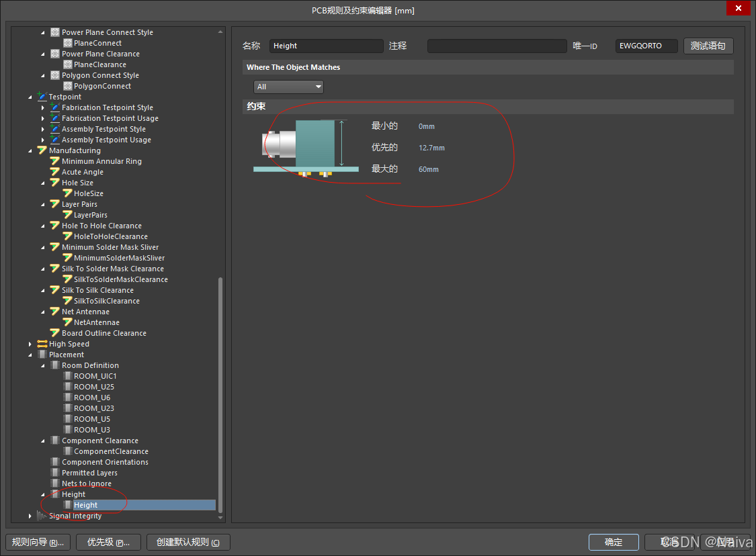Image resolution: width=756 pixels, height=556 pixels.
Task: Click the PolygonConnect rule icon
Action: (67, 86)
